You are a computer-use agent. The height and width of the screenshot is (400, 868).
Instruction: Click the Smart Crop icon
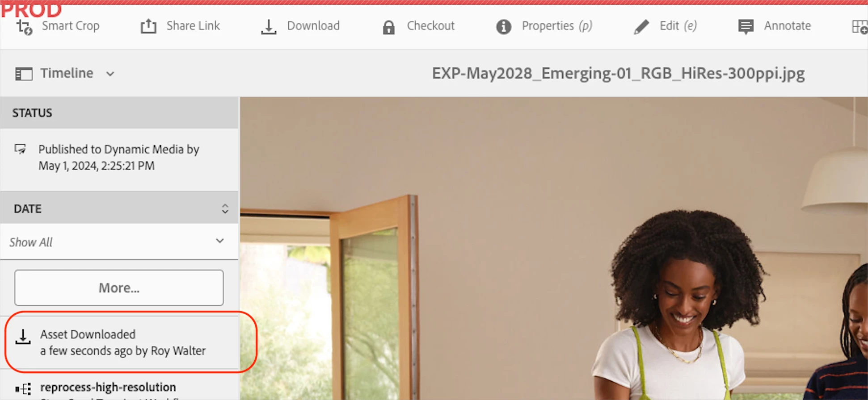pyautogui.click(x=24, y=27)
